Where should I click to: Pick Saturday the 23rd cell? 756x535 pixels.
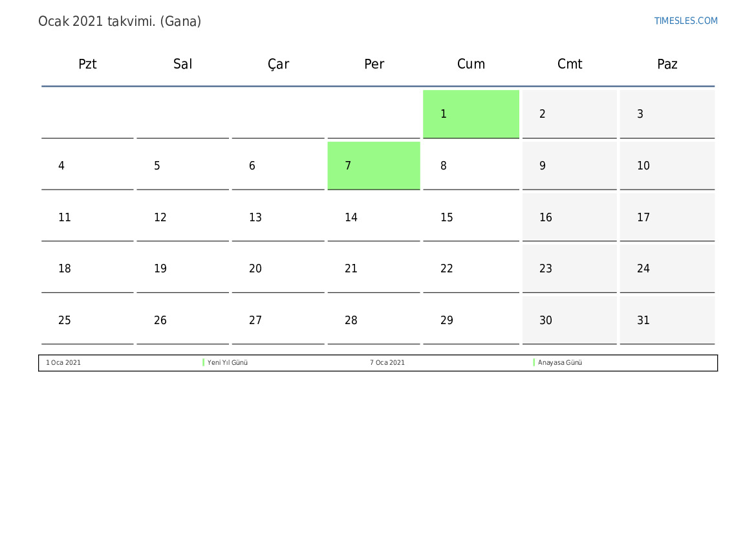tap(569, 268)
